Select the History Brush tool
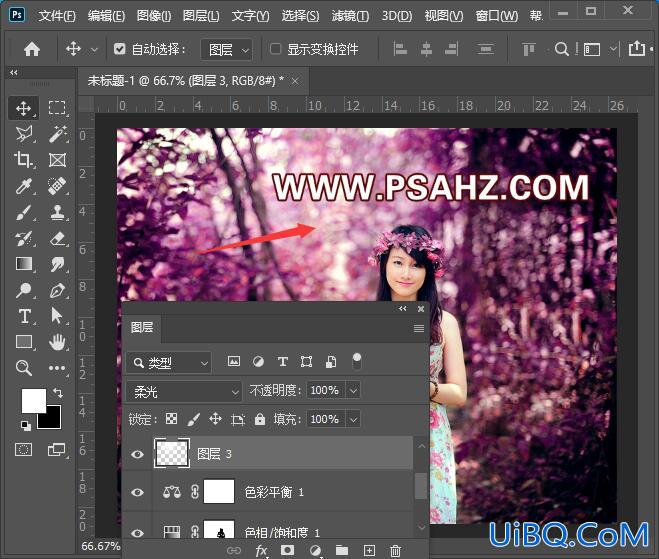 coord(24,238)
